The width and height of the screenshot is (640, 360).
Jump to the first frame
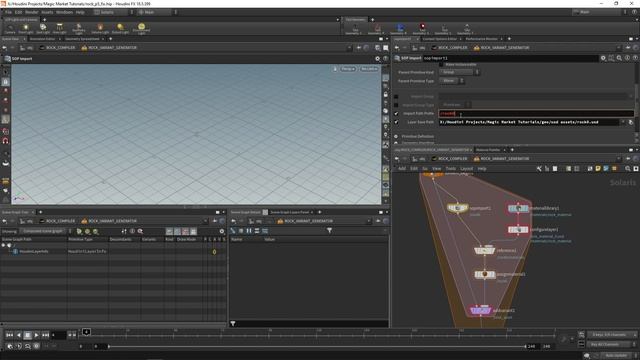coord(9,335)
